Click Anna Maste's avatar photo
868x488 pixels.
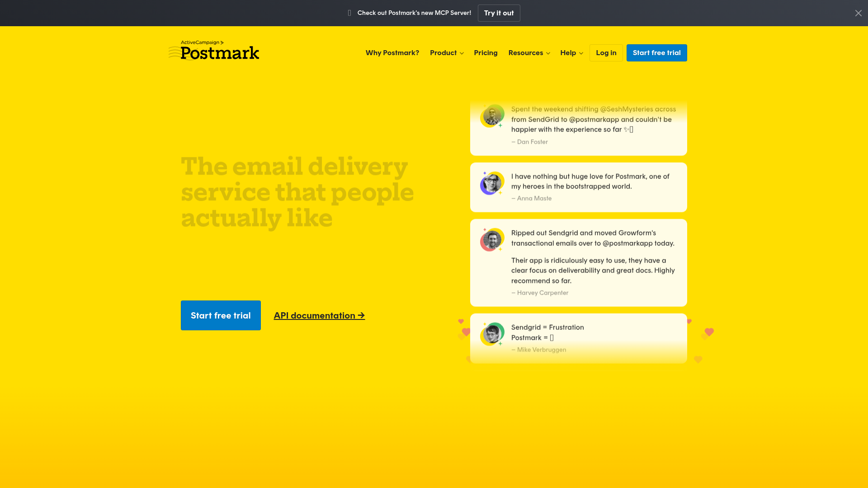coord(492,183)
